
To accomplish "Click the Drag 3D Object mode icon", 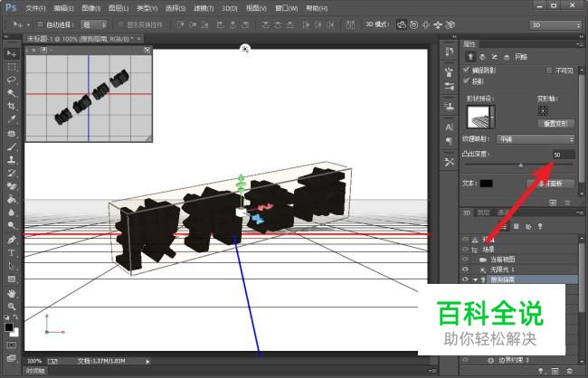I will tap(426, 24).
